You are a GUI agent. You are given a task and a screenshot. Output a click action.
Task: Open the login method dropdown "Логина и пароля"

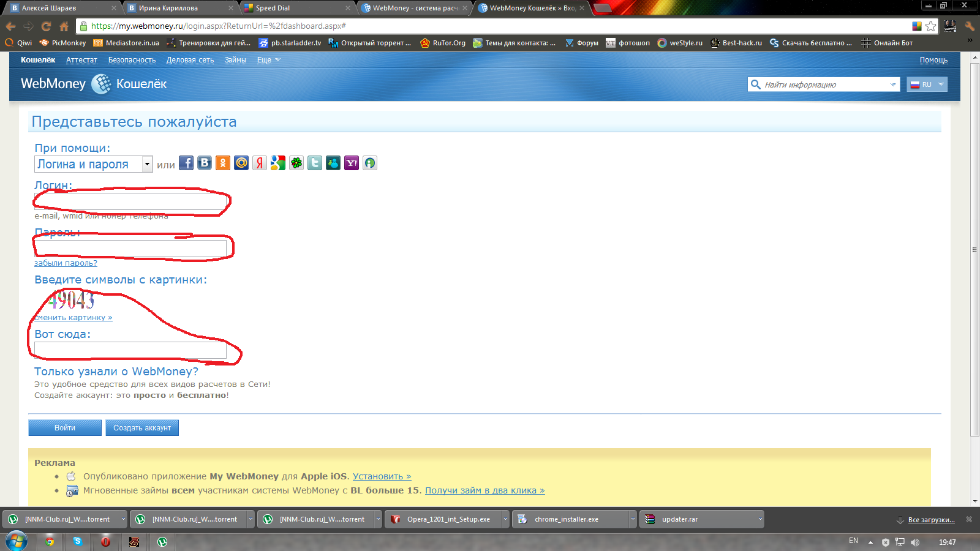93,164
